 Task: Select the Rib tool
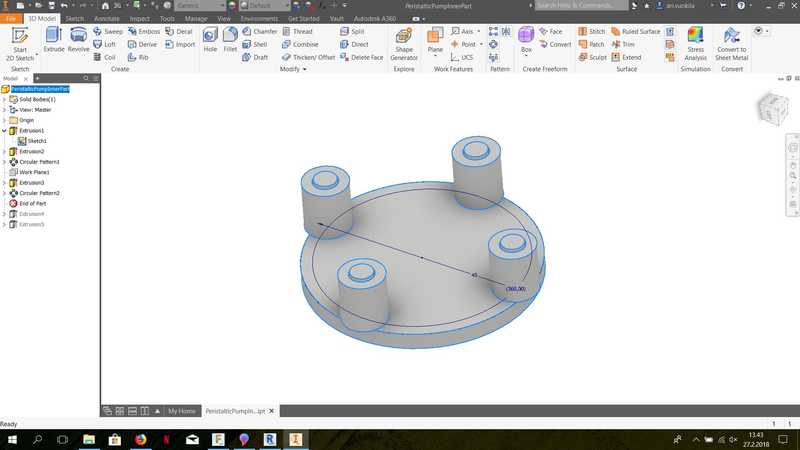tap(138, 57)
